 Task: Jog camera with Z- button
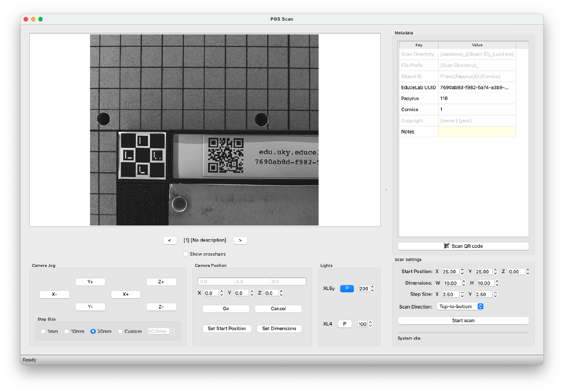point(161,307)
